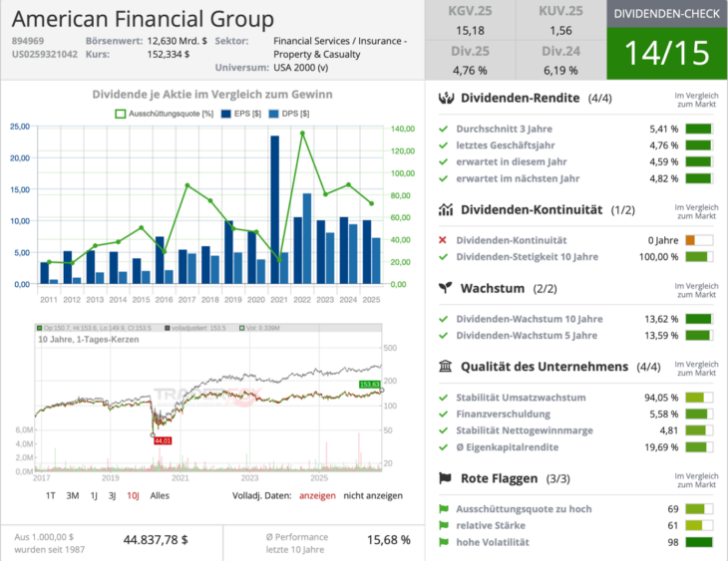
Task: Switch price chart to Alles range
Action: (160, 495)
